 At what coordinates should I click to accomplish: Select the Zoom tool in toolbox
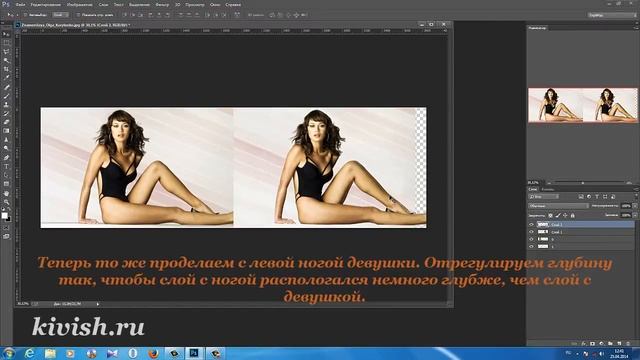(6, 202)
